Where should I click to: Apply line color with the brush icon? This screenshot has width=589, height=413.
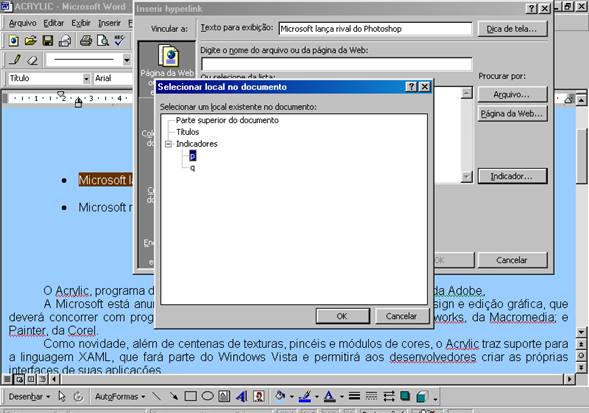pos(305,396)
